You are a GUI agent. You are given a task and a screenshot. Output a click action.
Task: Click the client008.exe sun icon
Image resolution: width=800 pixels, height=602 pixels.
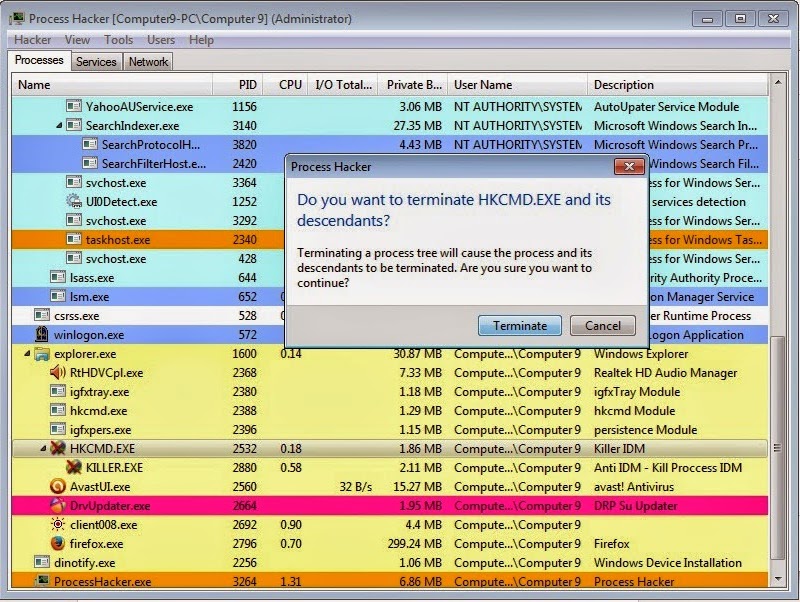pyautogui.click(x=58, y=524)
